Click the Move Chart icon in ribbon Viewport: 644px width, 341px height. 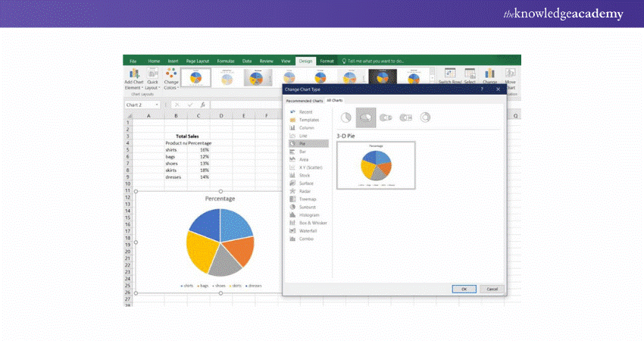tap(511, 77)
